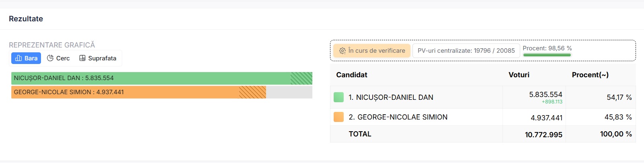Click the Candidat column header
644x163 pixels.
point(352,75)
